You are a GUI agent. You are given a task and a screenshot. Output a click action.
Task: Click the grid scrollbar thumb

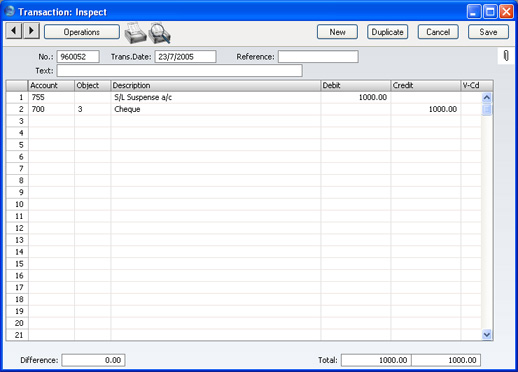point(487,109)
